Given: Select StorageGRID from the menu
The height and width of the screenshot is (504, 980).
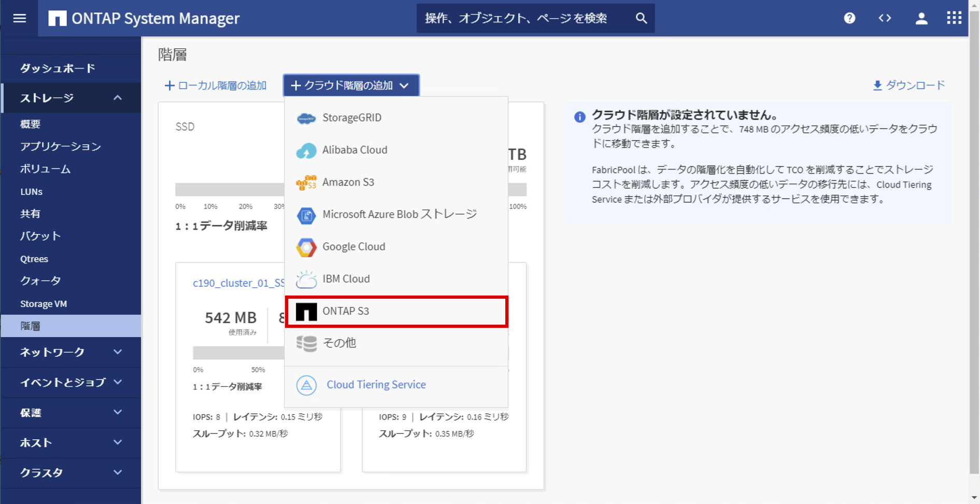Looking at the screenshot, I should 396,118.
